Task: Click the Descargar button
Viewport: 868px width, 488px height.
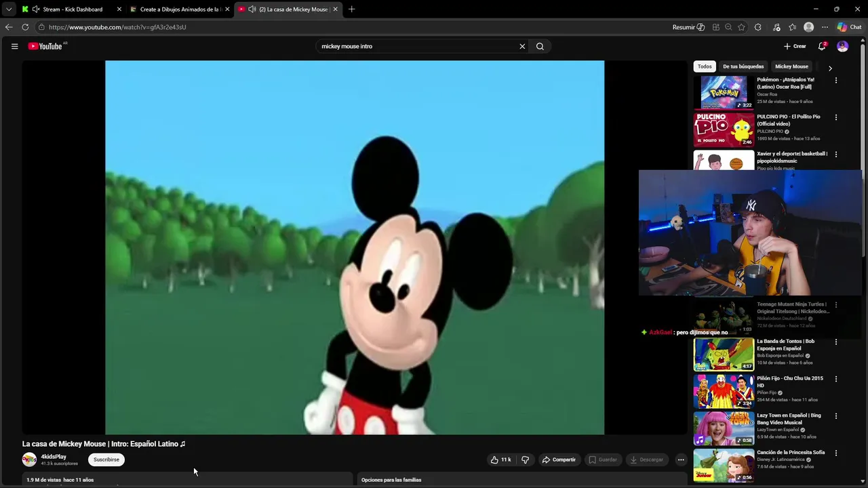Action: click(647, 460)
